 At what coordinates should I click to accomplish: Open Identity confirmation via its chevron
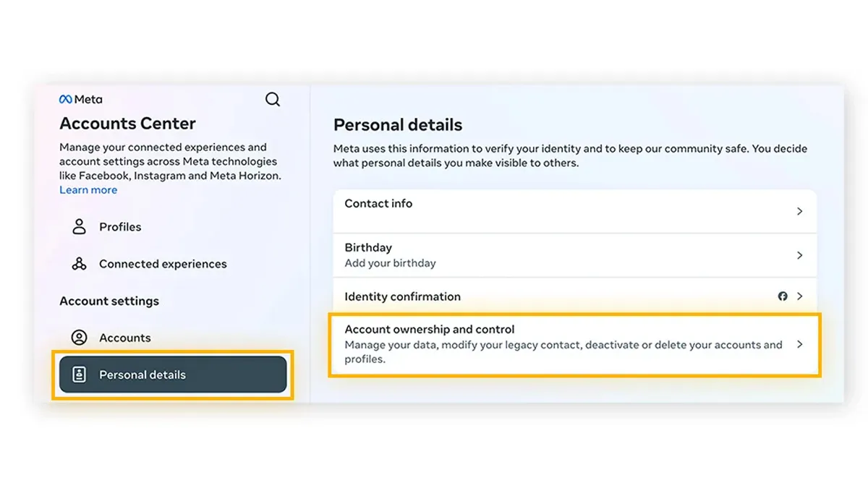click(799, 296)
